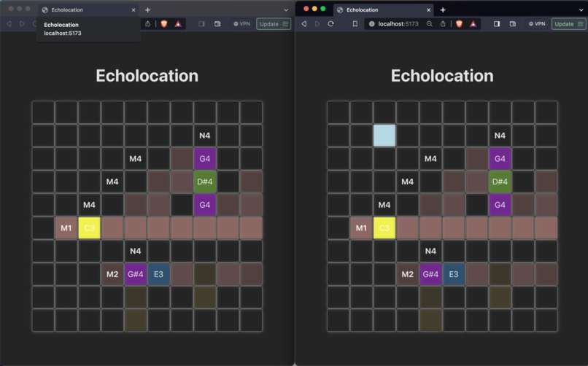Click the M1 cell in right grid
Image resolution: width=588 pixels, height=366 pixels.
click(x=361, y=227)
